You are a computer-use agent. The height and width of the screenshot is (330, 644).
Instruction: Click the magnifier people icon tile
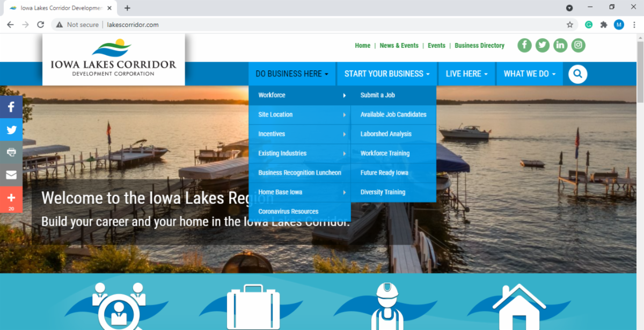[118, 305]
